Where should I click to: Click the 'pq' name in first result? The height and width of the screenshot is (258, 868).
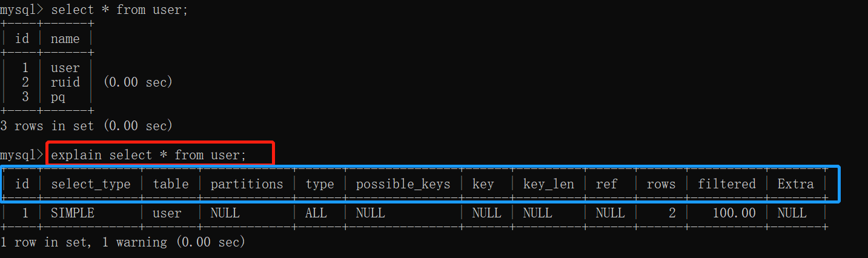(58, 97)
